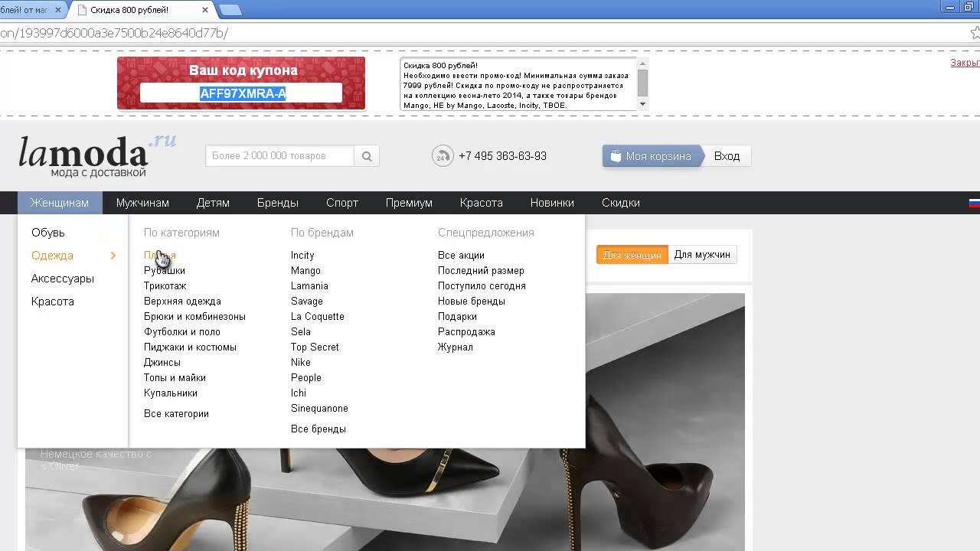980x551 pixels.
Task: Open 'Все акции' special offers
Action: [461, 256]
